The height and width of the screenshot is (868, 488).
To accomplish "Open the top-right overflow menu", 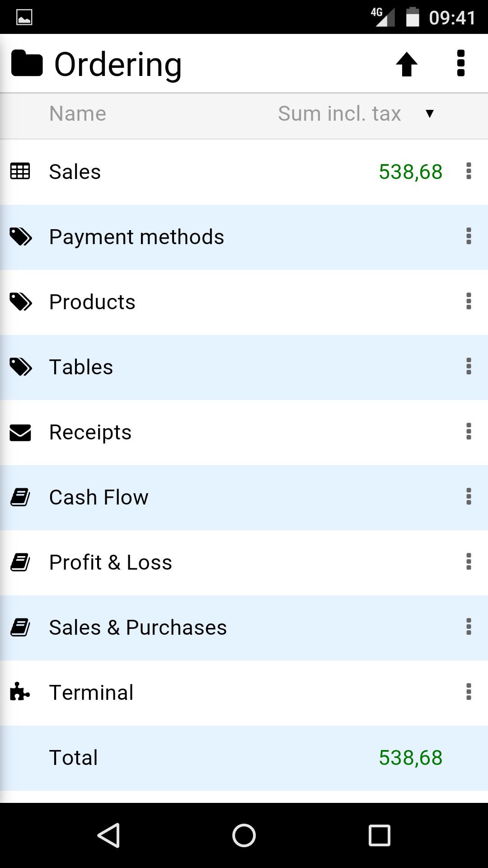I will tap(460, 63).
